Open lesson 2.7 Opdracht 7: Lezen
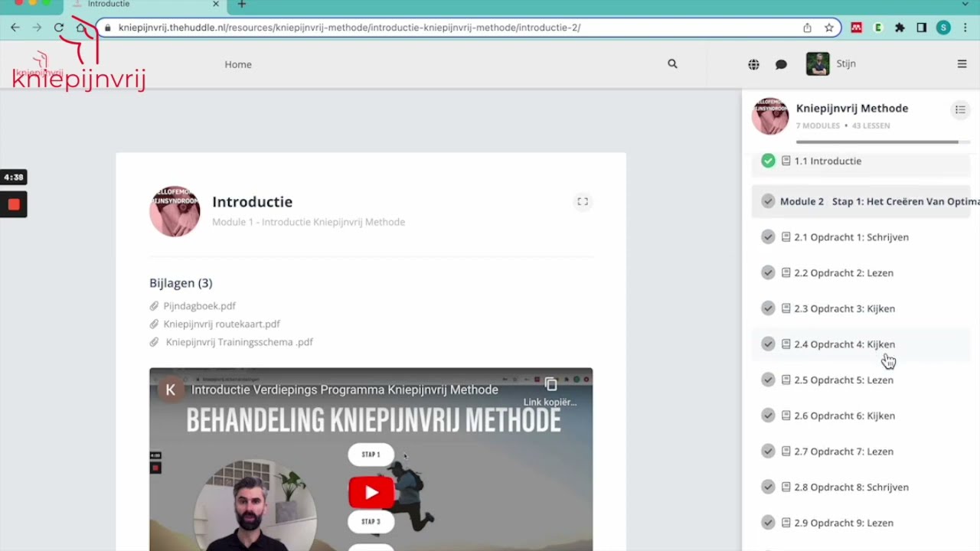This screenshot has width=980, height=551. pos(844,452)
